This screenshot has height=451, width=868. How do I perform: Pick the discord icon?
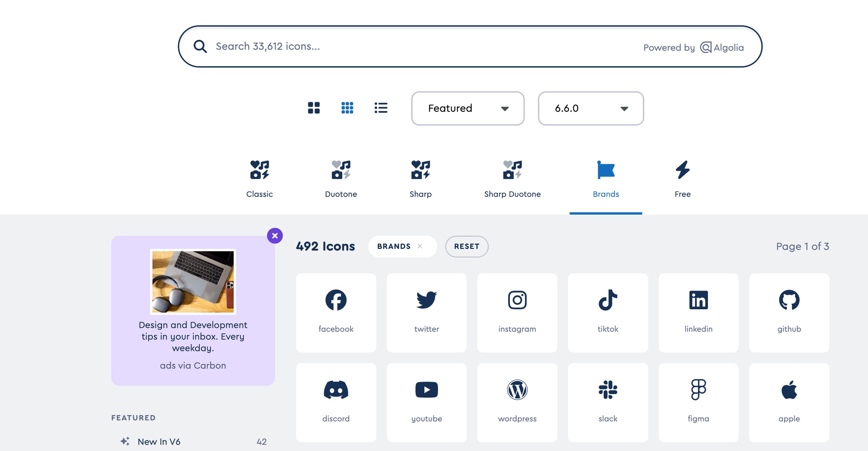click(336, 402)
